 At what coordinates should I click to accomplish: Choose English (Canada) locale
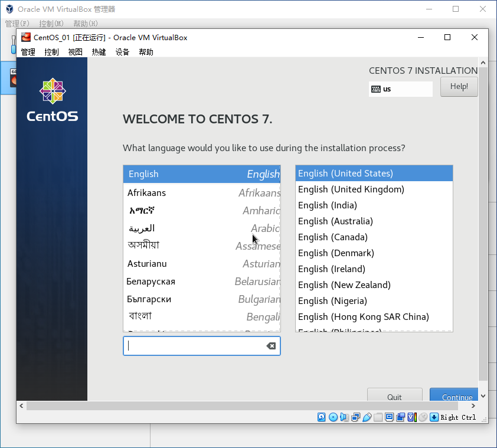[374, 237]
